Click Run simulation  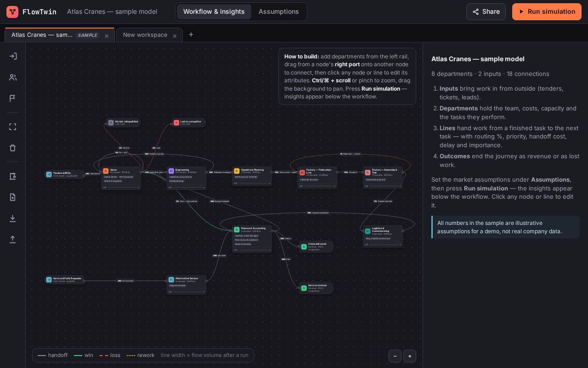[547, 11]
